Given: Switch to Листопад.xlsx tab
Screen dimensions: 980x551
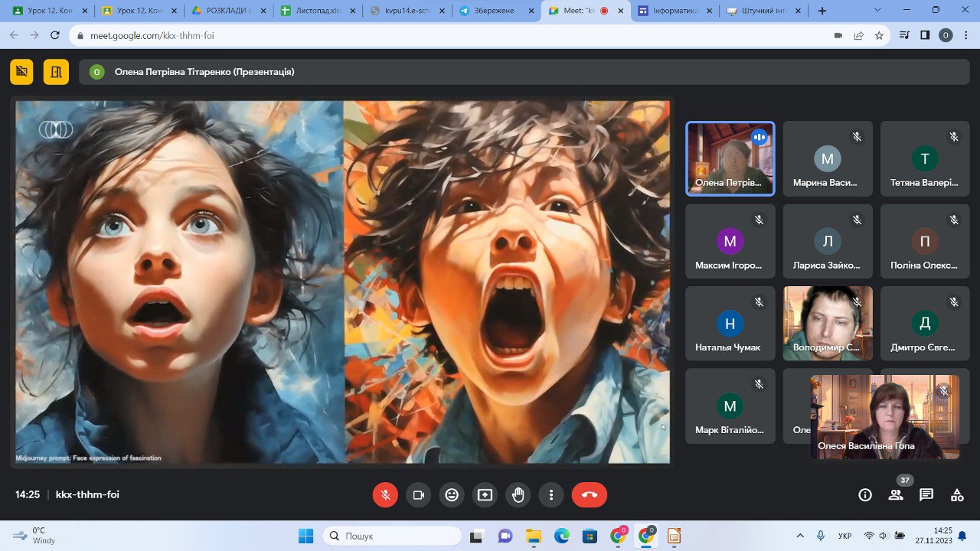Looking at the screenshot, I should pos(316,11).
